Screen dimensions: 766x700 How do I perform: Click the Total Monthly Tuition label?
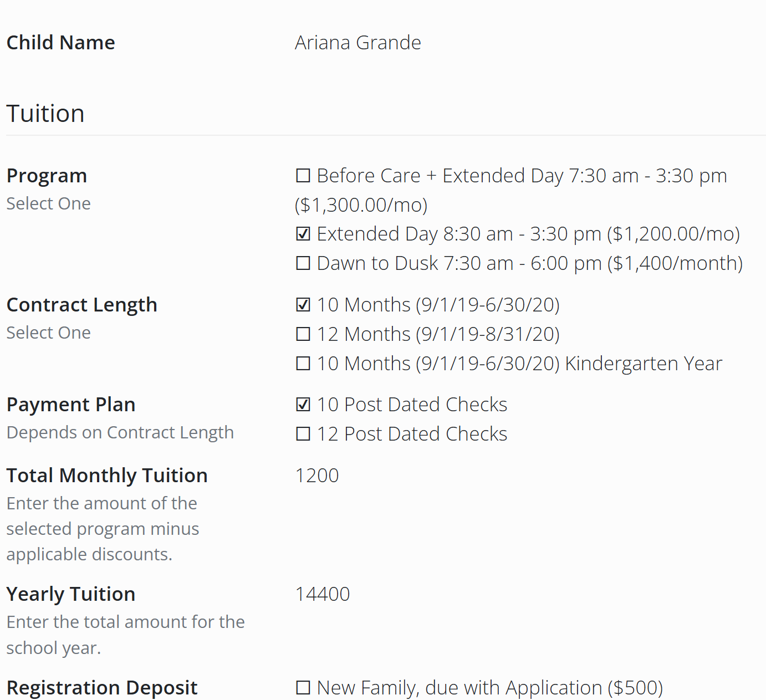click(107, 476)
